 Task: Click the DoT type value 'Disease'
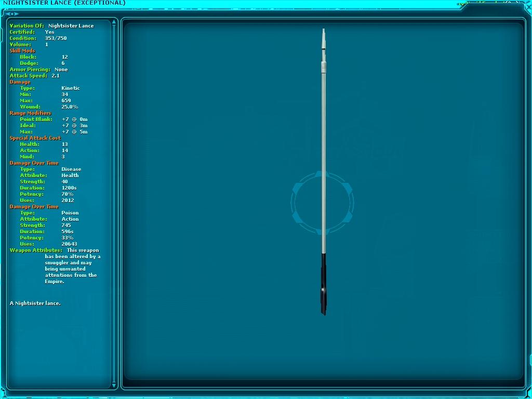click(71, 169)
